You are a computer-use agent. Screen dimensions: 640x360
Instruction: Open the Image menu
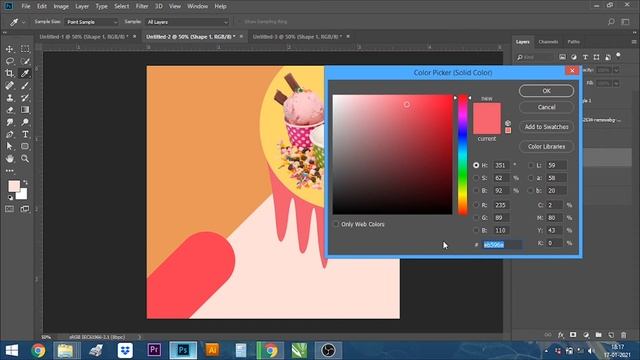click(61, 6)
